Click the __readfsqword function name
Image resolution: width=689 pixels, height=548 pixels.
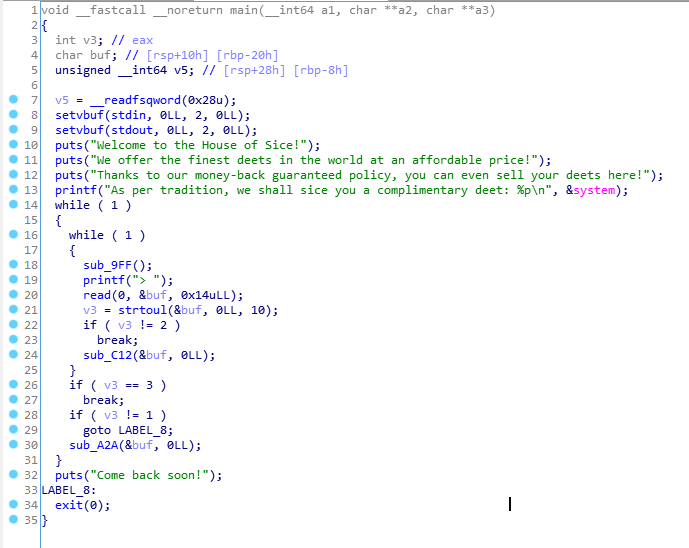tap(135, 100)
